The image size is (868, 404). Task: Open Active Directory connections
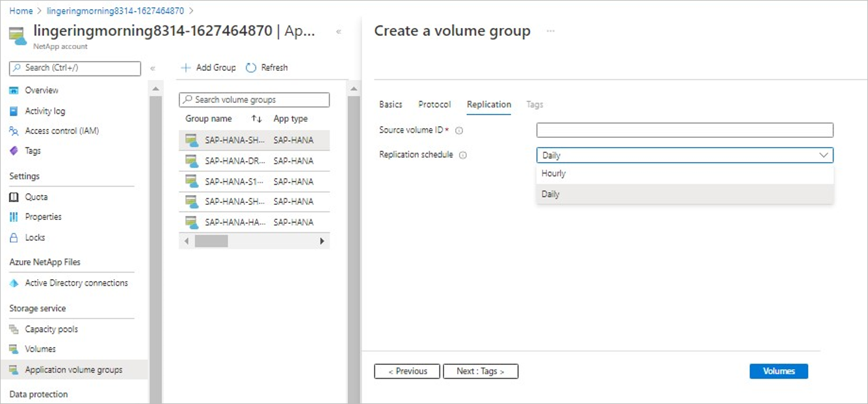77,283
